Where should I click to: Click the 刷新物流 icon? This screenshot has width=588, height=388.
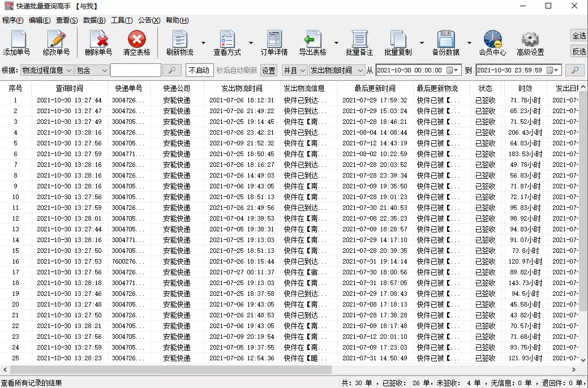(x=179, y=39)
